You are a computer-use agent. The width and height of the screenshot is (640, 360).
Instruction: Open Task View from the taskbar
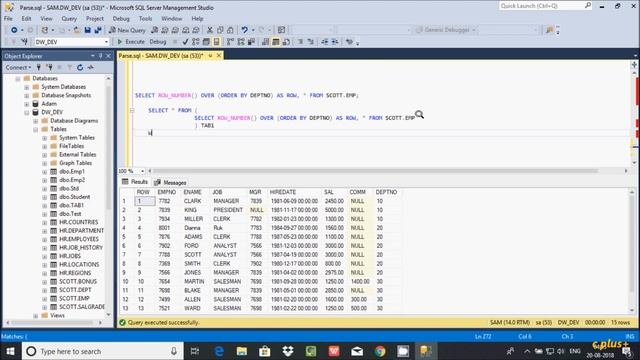coord(195,351)
